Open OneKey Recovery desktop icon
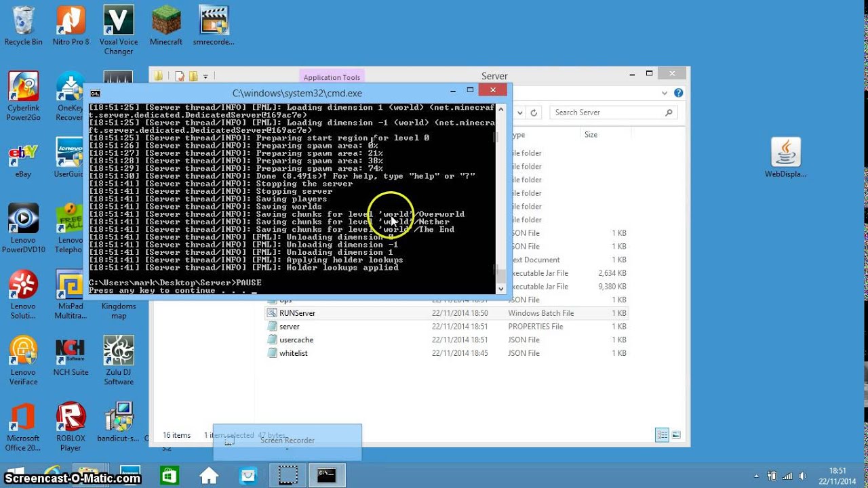The image size is (868, 488). click(x=70, y=96)
